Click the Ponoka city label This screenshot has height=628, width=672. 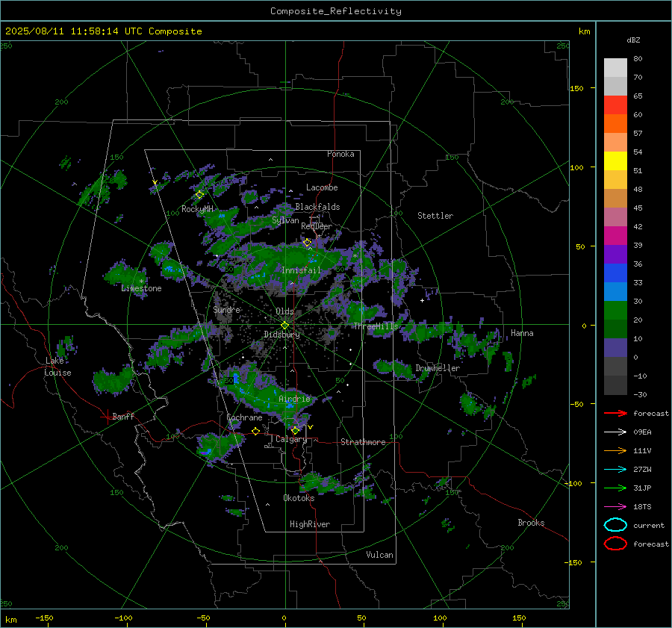click(x=340, y=154)
